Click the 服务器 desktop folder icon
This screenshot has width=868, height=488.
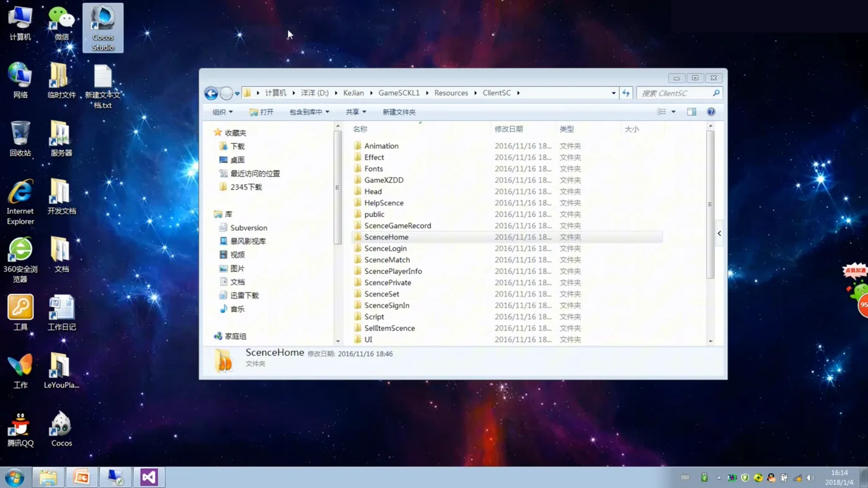(x=61, y=139)
